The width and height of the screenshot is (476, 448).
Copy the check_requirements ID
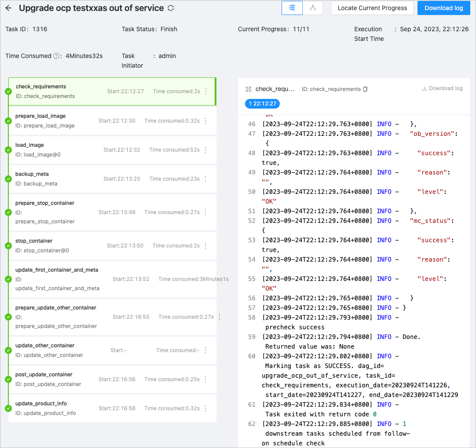click(365, 89)
